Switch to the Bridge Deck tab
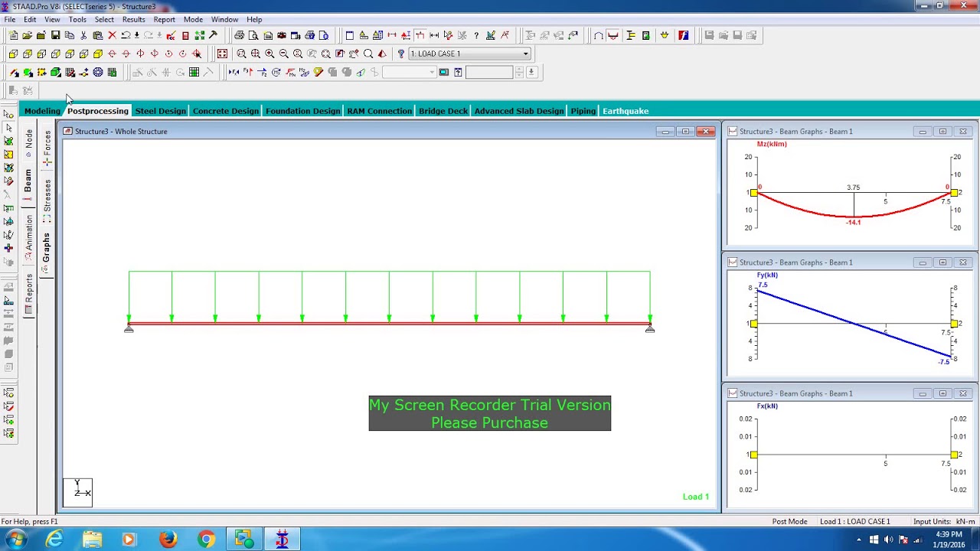 [x=443, y=111]
